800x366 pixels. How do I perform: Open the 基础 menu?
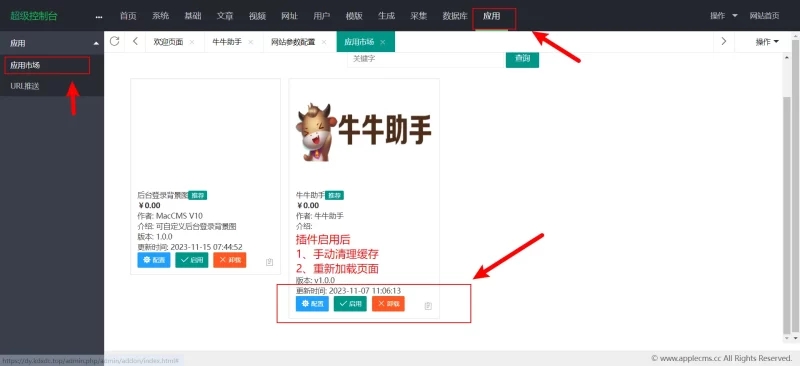[x=192, y=16]
